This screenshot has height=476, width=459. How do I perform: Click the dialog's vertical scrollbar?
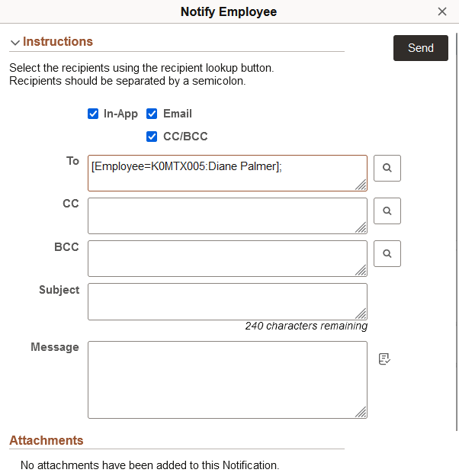click(x=457, y=232)
